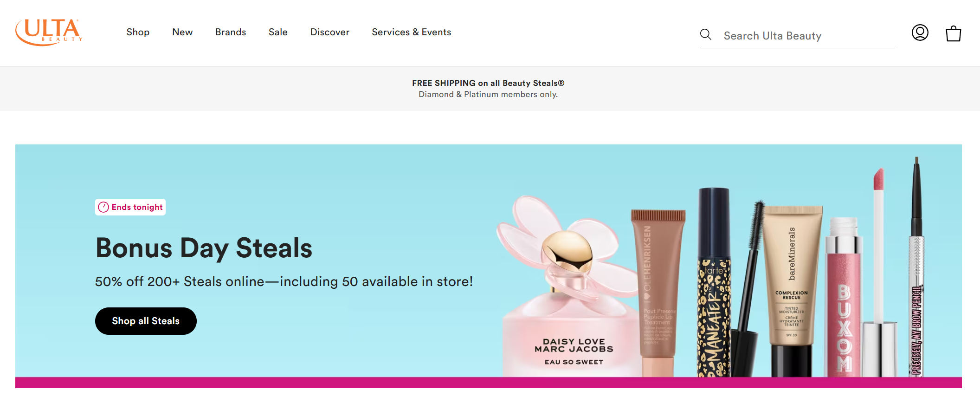Click the Ulta Beauty logo
The height and width of the screenshot is (404, 980).
tap(49, 32)
